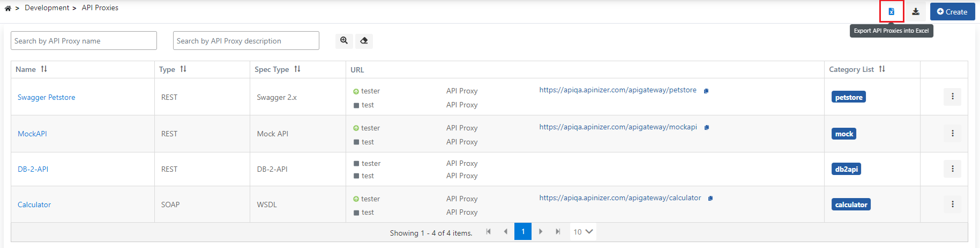
Task: Go to pagination page 1
Action: tap(523, 231)
